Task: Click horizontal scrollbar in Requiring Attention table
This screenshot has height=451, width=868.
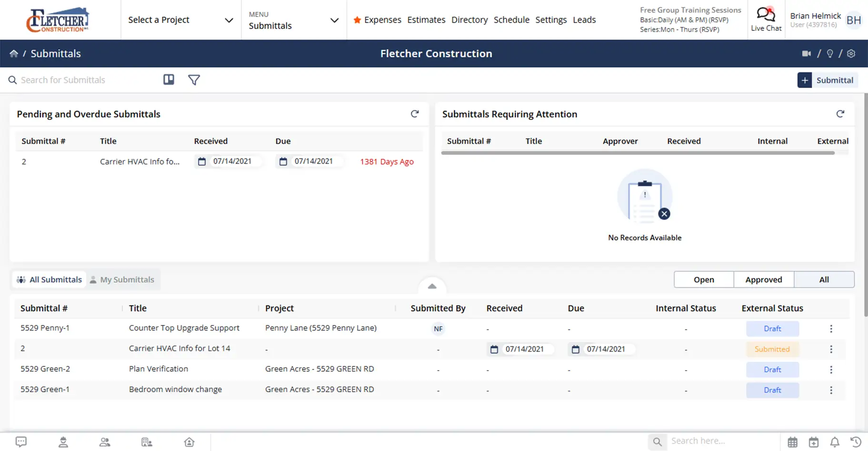Action: click(x=638, y=153)
